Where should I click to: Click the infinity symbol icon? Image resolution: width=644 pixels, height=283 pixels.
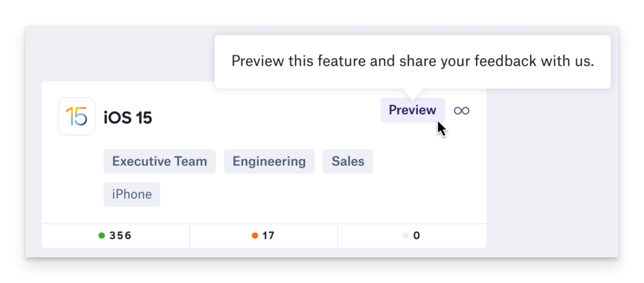(x=461, y=110)
